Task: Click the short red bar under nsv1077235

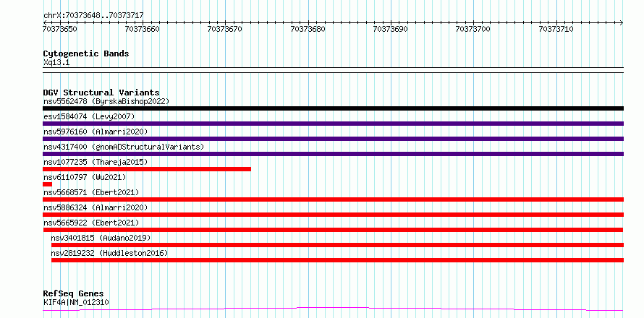Action: [x=147, y=169]
